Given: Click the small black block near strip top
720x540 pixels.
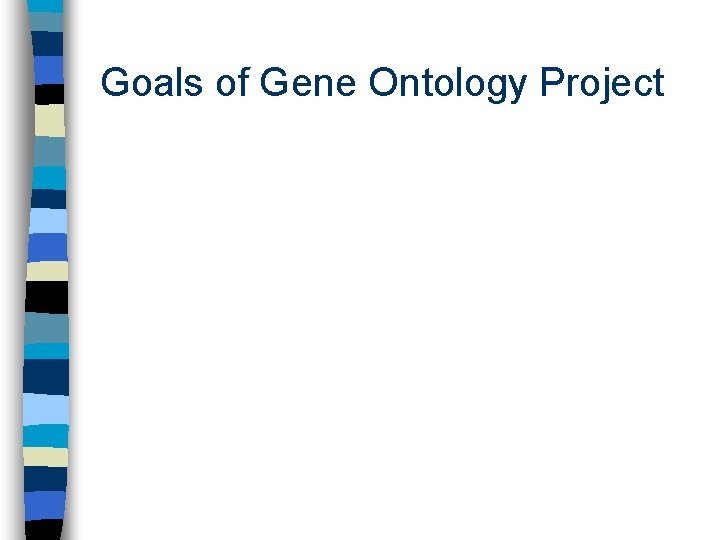Looking at the screenshot, I should [48, 94].
